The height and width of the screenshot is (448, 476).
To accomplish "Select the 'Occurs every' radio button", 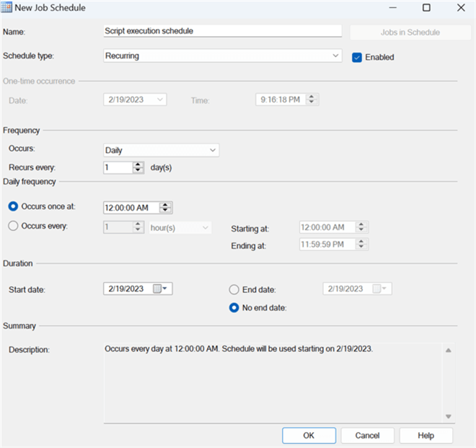I will tap(13, 226).
